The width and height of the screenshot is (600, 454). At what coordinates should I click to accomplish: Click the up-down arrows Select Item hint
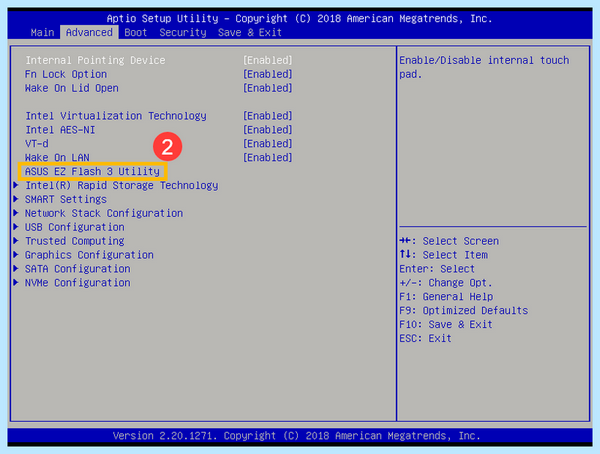pyautogui.click(x=443, y=255)
